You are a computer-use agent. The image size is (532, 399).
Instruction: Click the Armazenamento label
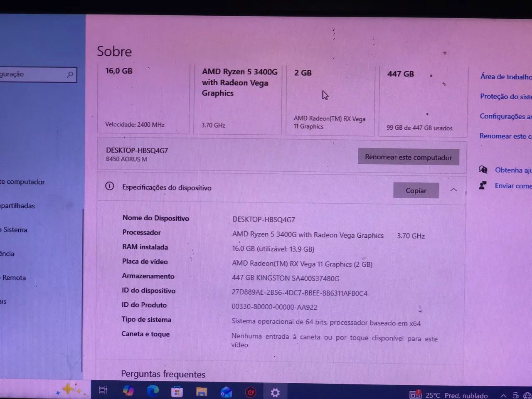pyautogui.click(x=148, y=276)
